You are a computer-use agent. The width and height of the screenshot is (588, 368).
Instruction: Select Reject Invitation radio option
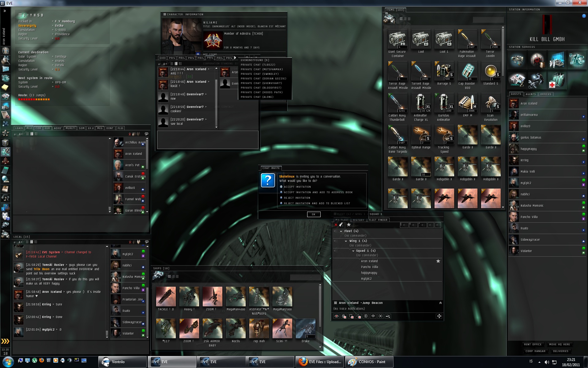(281, 197)
